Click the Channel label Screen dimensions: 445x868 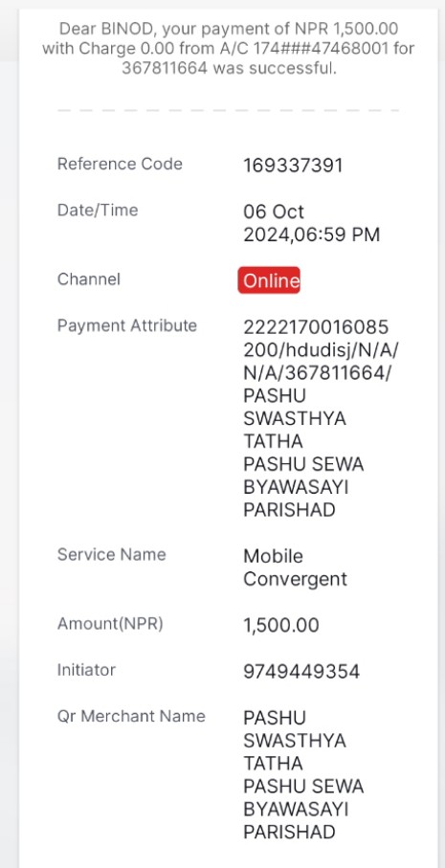pyautogui.click(x=89, y=279)
